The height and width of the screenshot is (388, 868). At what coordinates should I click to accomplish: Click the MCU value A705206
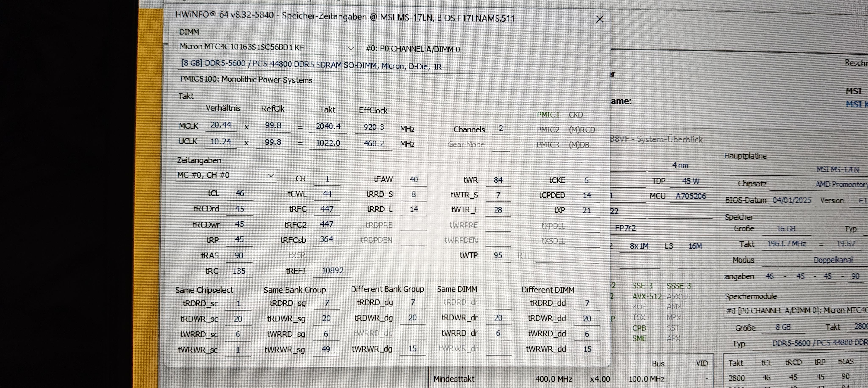click(690, 196)
